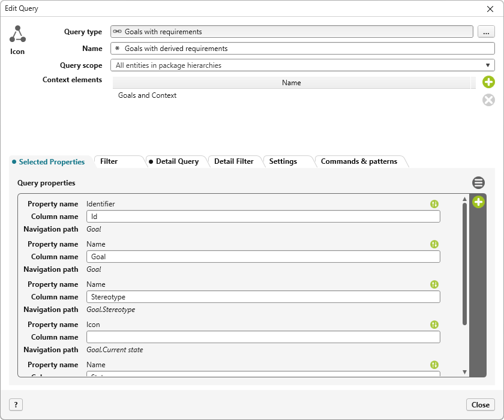This screenshot has height=420, width=504.
Task: Open the Detail Query tab
Action: click(177, 161)
